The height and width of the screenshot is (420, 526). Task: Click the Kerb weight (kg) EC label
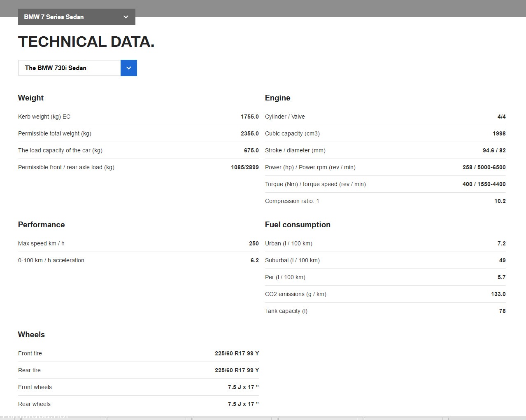point(44,117)
